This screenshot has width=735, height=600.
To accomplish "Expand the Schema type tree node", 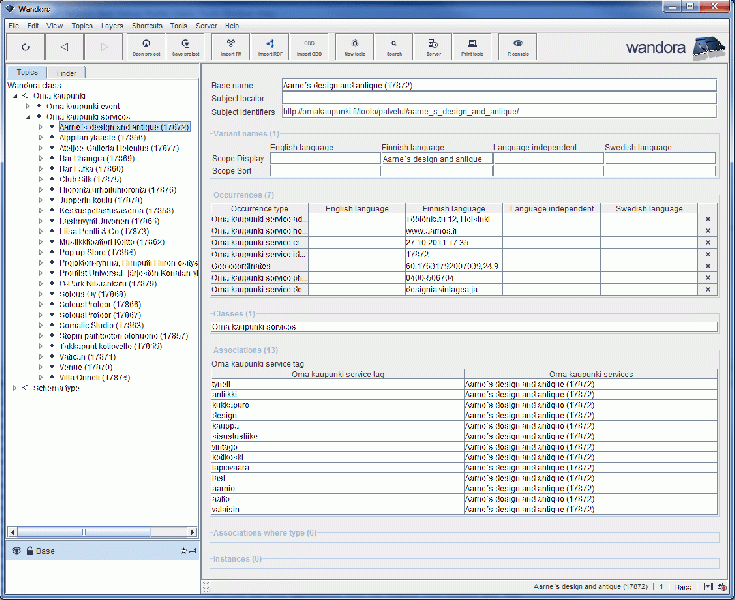I will click(13, 388).
